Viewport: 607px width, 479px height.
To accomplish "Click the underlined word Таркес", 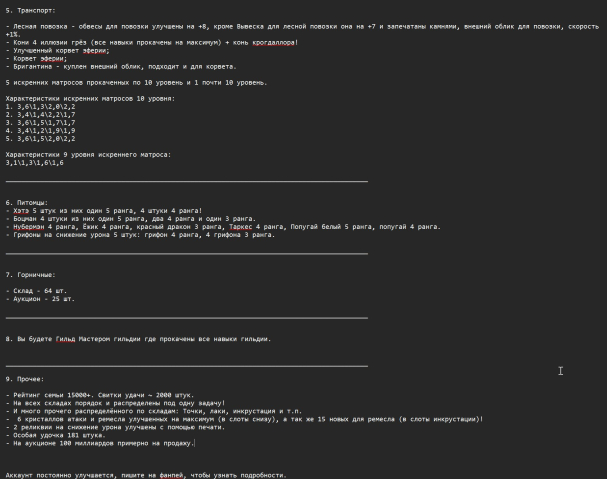I will tap(240, 227).
